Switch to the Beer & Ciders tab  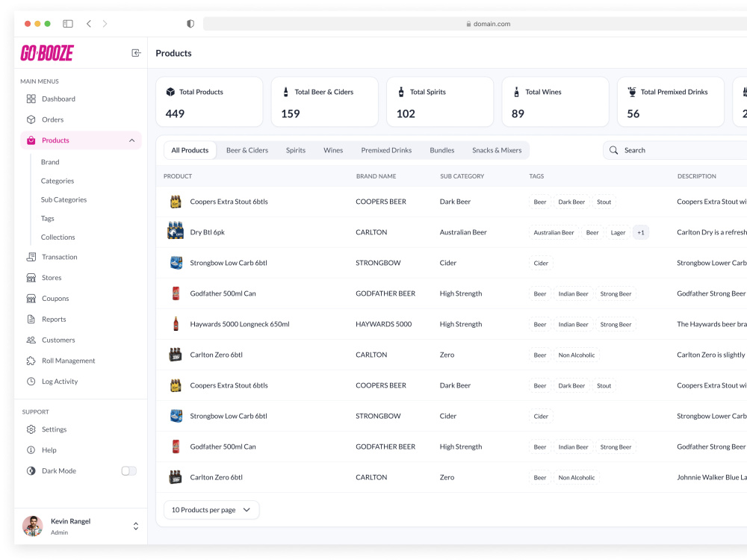pos(247,151)
